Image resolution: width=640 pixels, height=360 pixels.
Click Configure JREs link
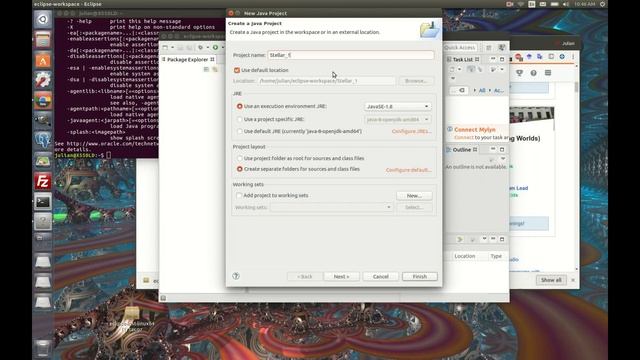coord(411,131)
